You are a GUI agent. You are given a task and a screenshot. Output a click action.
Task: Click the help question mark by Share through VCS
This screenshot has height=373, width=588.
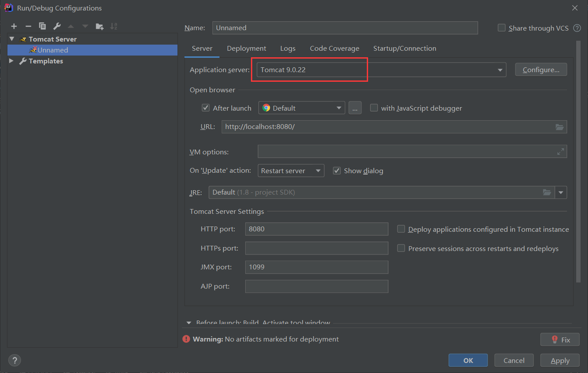(577, 28)
